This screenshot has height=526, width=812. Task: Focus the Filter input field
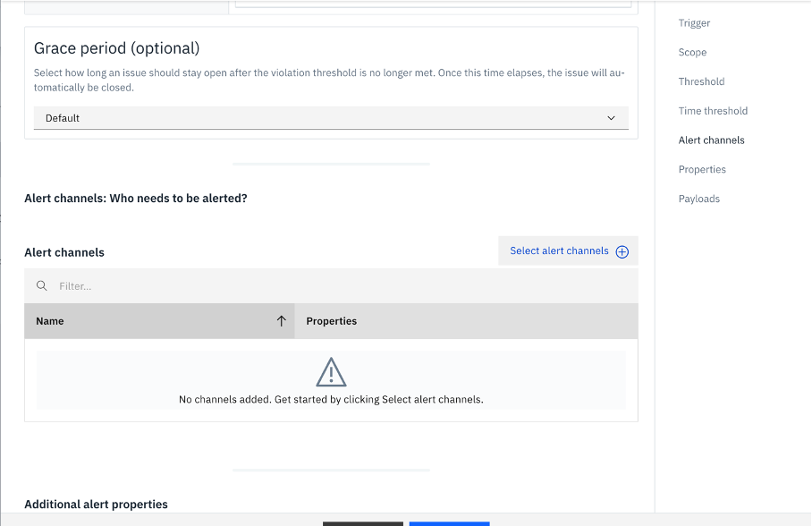(x=340, y=286)
